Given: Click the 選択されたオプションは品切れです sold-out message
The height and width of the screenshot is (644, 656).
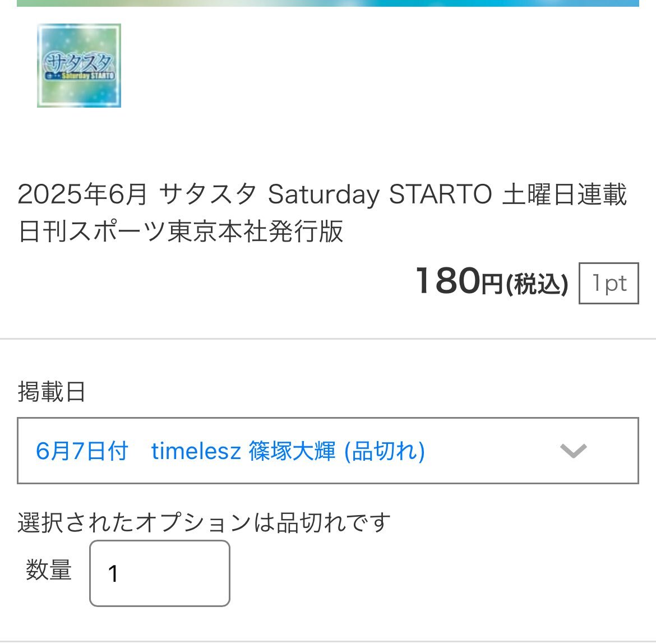Looking at the screenshot, I should pos(204,522).
